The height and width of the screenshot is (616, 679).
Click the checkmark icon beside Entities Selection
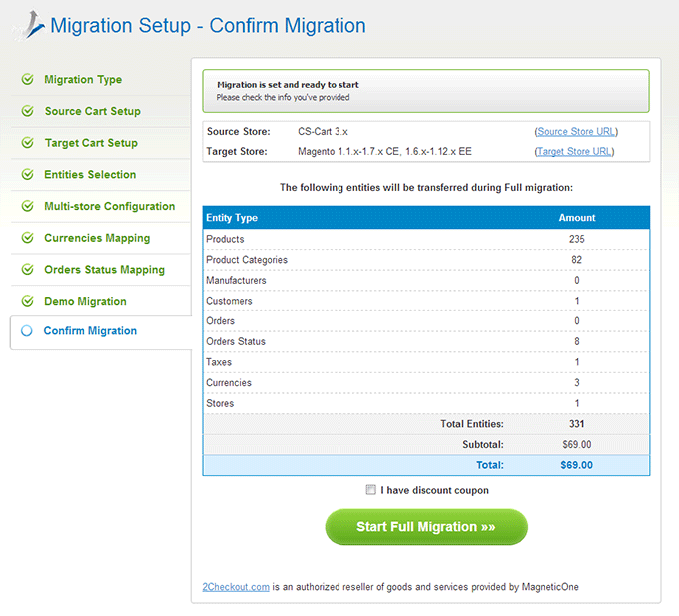coord(28,174)
